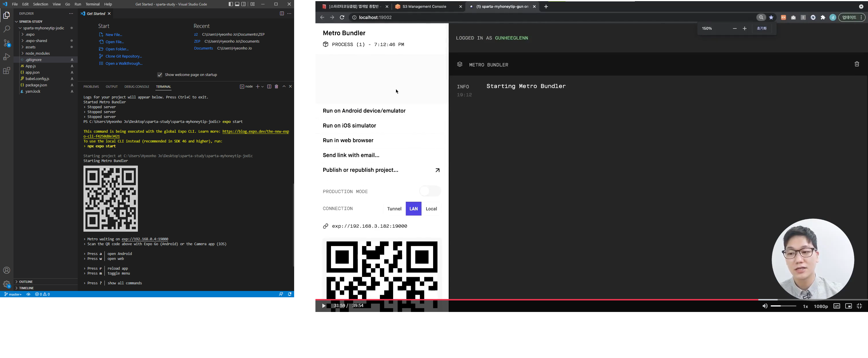
Task: Customize layout icon in VS Code title bar
Action: coord(252,4)
